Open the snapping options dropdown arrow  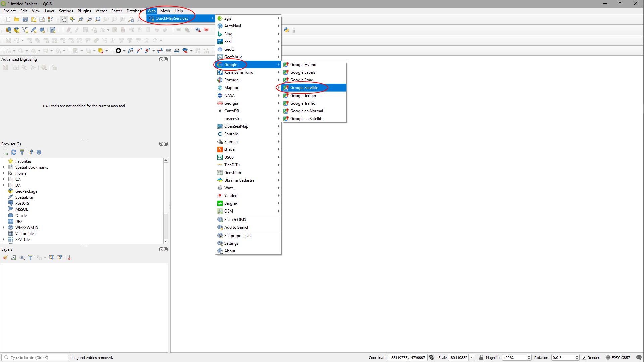coord(124,51)
